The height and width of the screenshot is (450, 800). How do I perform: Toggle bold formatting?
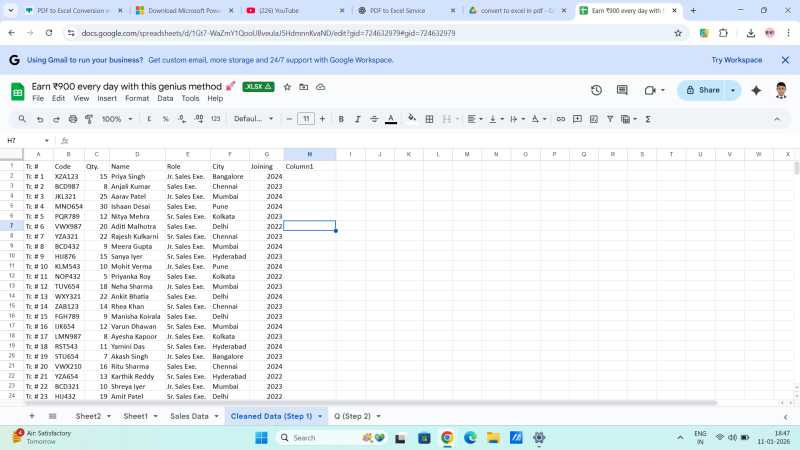[341, 119]
